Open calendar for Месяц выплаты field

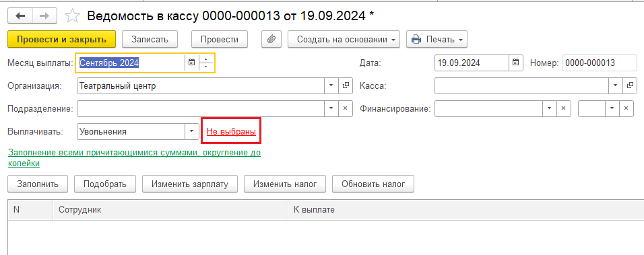[x=191, y=63]
